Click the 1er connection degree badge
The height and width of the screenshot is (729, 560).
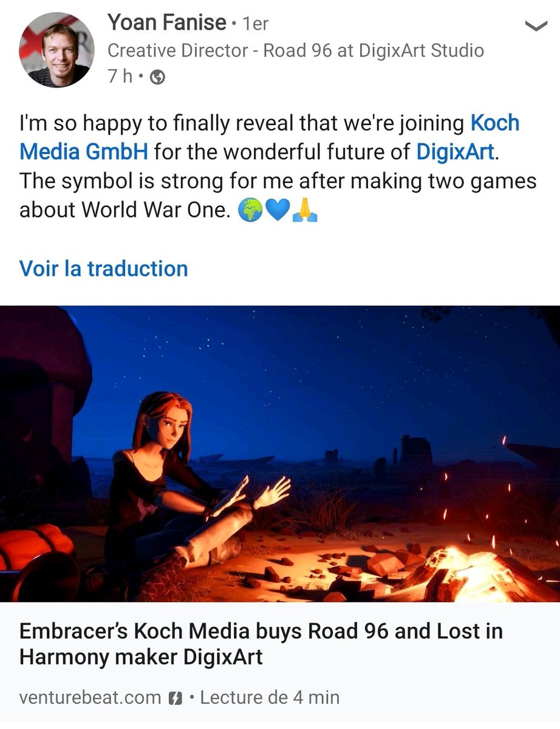[x=255, y=24]
